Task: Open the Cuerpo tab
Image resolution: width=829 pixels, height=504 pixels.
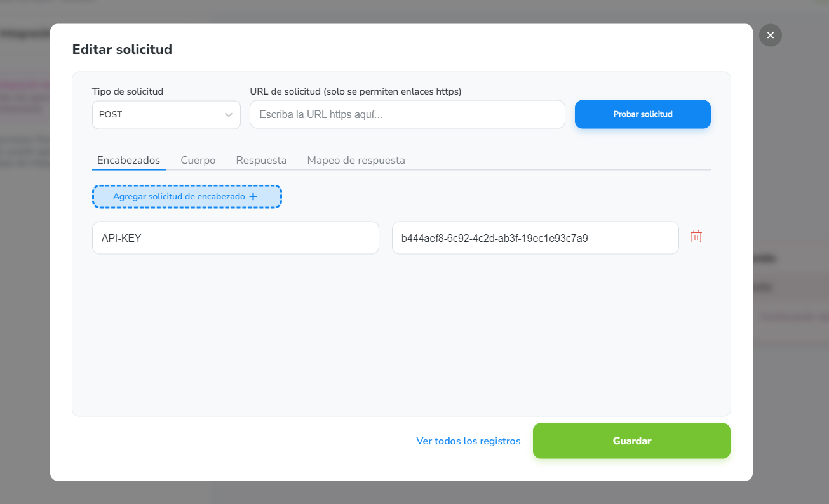Action: (x=198, y=161)
